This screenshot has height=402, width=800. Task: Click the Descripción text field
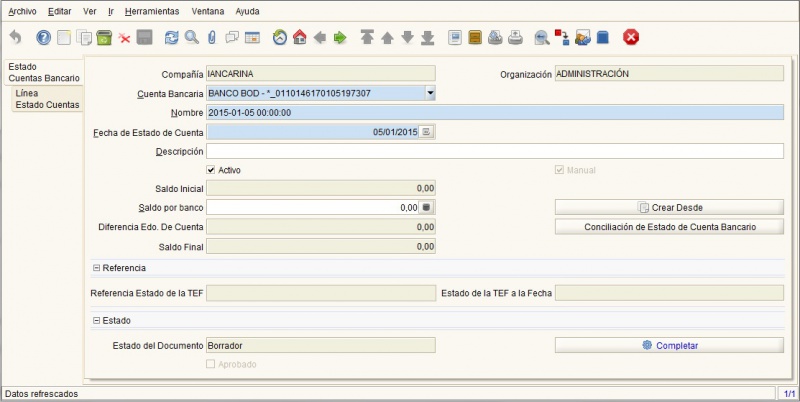[495, 152]
